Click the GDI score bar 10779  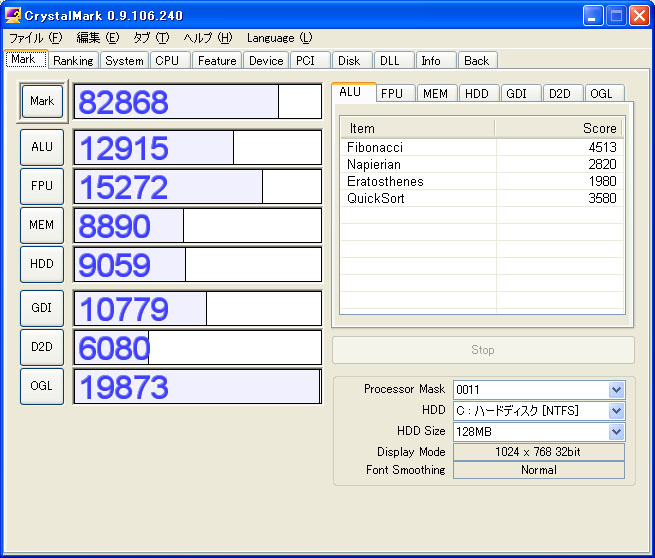coord(198,308)
